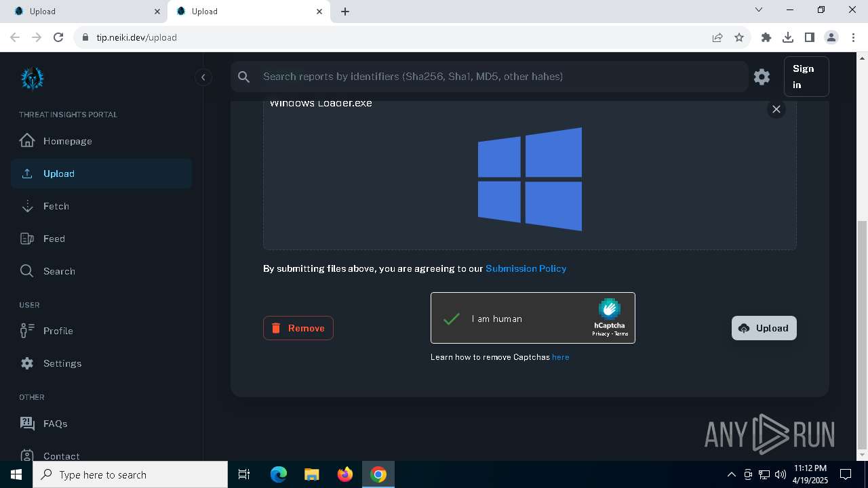Launch Microsoft Edge from taskbar
Viewport: 868px width, 488px height.
pos(279,474)
